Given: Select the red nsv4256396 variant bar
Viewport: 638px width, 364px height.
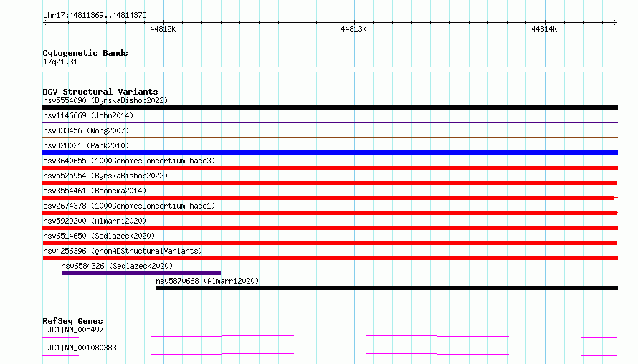Looking at the screenshot, I should click(330, 258).
